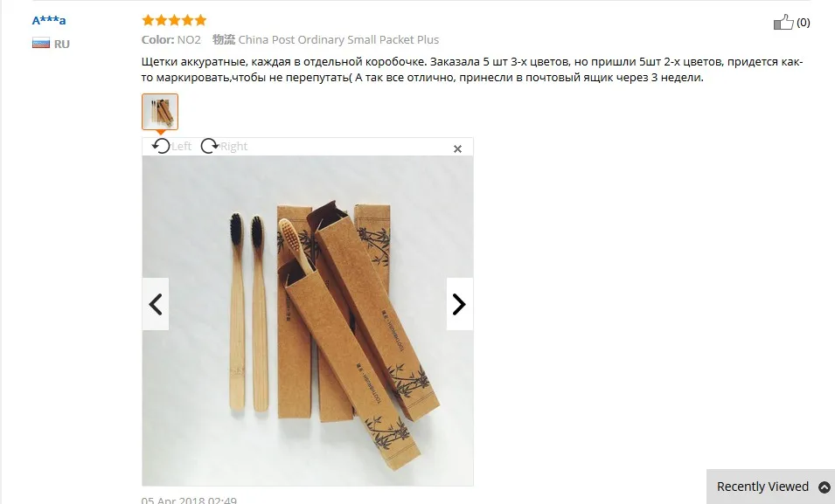Click the five-star rating
The image size is (835, 504).
[174, 20]
